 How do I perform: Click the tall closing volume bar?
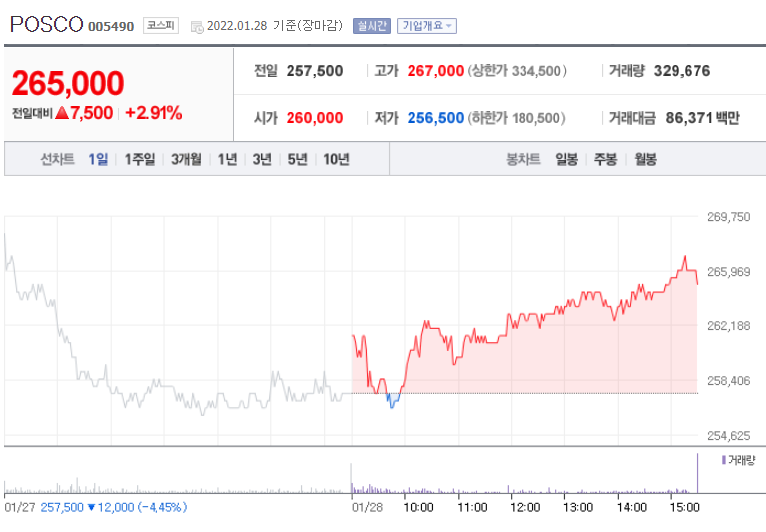697,473
